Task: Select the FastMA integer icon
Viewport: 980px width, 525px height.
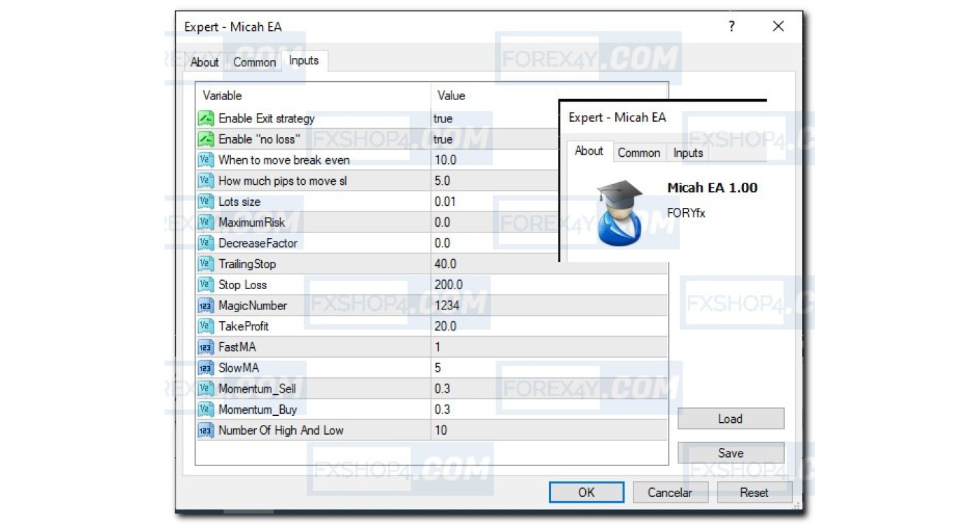Action: tap(206, 347)
